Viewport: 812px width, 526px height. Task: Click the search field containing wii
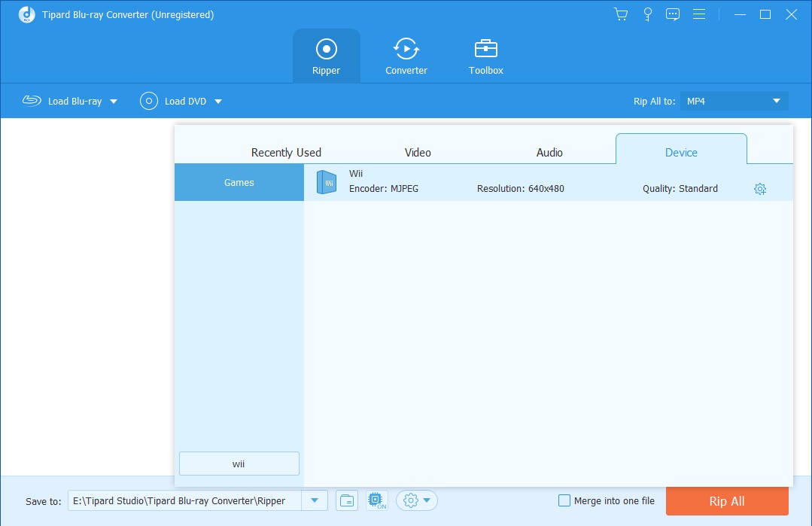pos(239,464)
